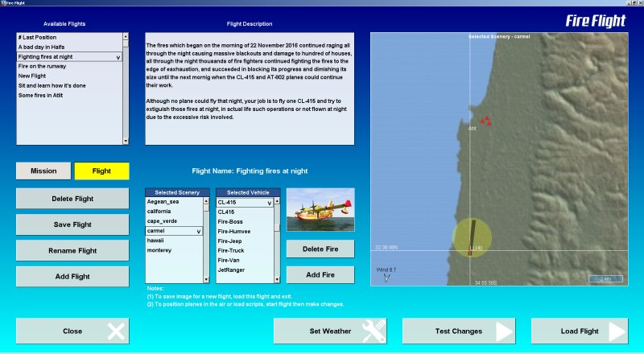Viewport: 644px width, 354px height.
Task: Select 'New Flight' in Available Flights
Action: (x=69, y=76)
